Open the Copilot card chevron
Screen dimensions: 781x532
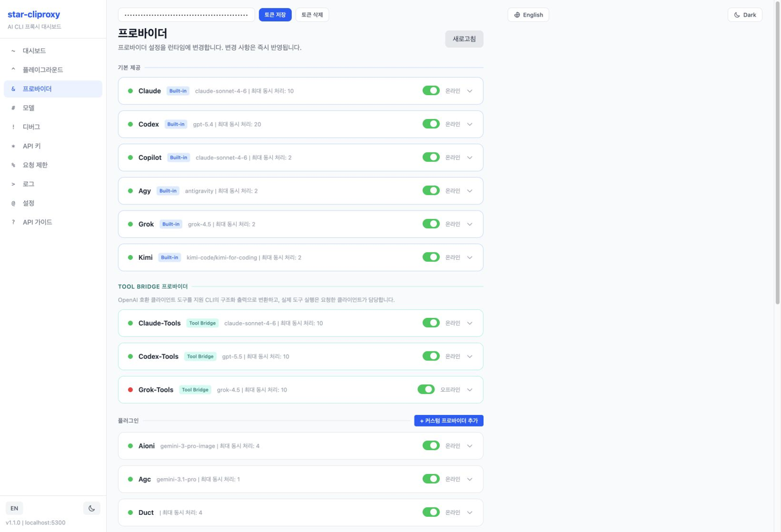pos(470,157)
